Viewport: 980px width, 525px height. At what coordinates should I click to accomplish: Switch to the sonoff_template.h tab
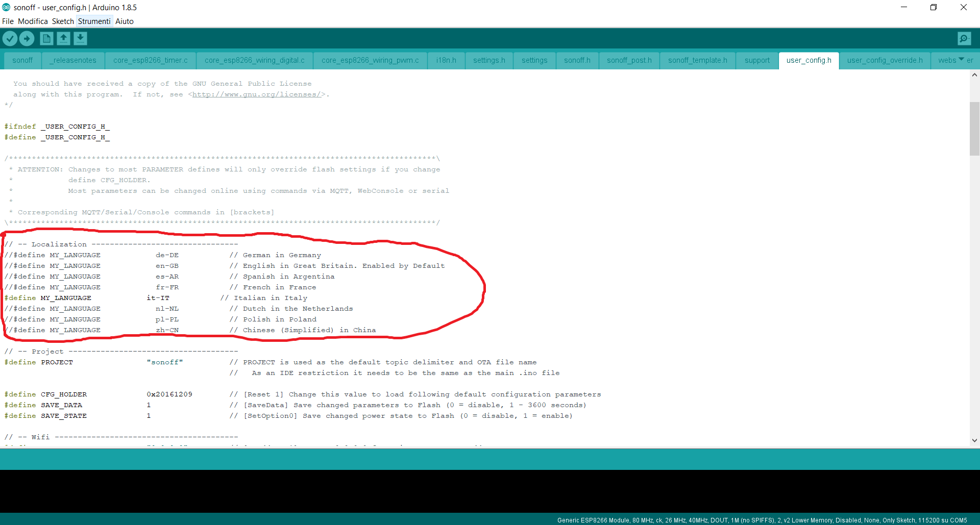click(698, 60)
